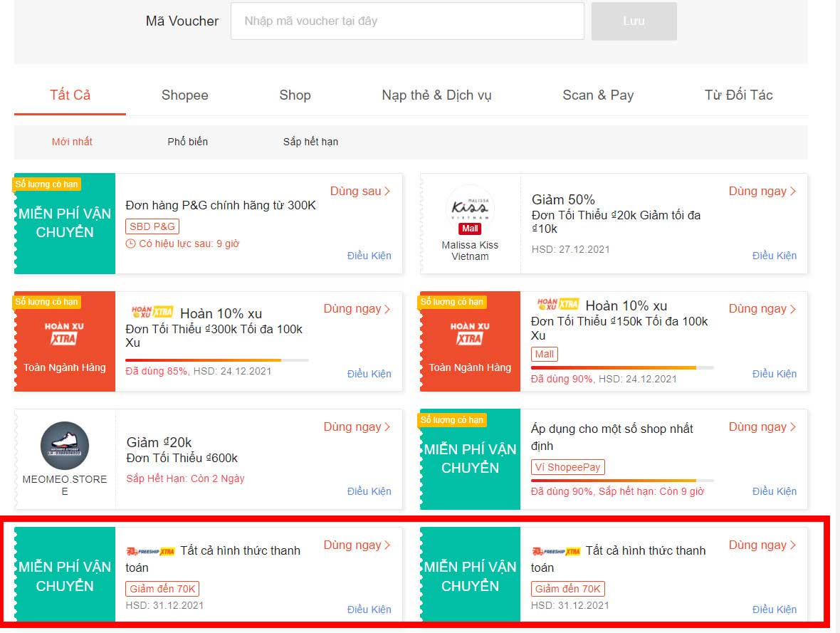
Task: Sort vouchers by Phổ biến
Action: pos(187,142)
